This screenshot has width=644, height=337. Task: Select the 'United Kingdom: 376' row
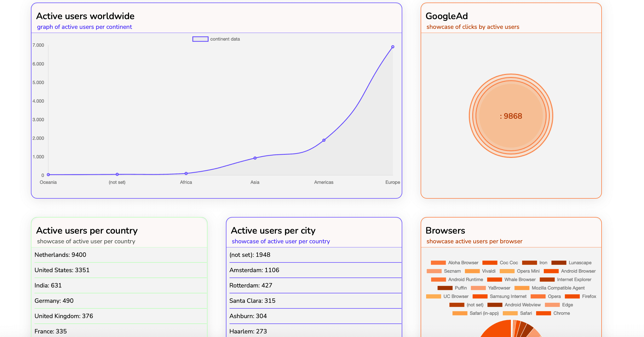click(121, 316)
